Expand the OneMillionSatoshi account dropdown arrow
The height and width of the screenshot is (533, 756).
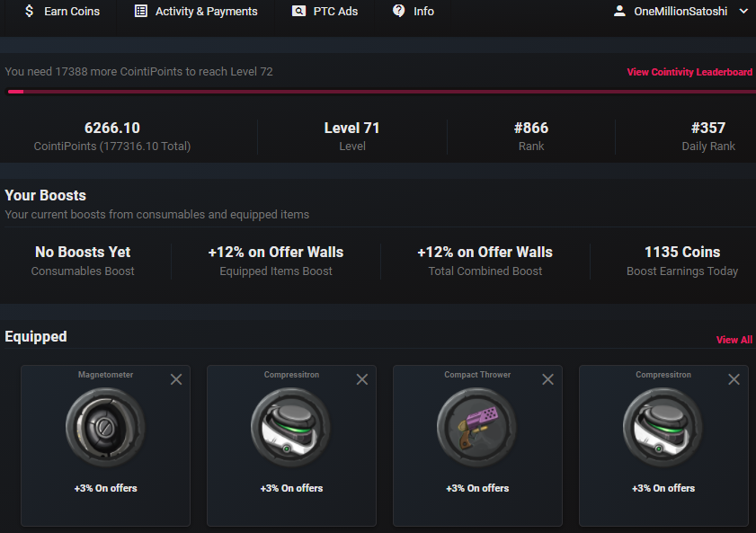tap(743, 11)
